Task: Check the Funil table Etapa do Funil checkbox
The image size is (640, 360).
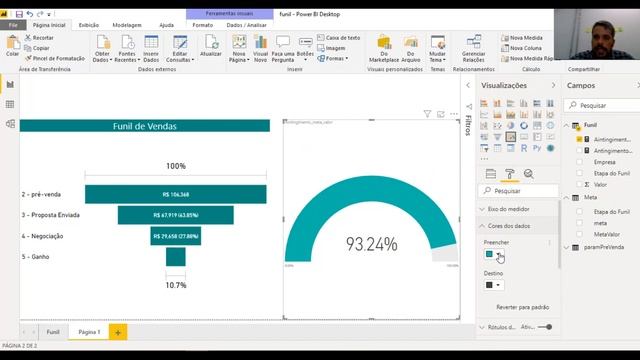Action: (579, 173)
